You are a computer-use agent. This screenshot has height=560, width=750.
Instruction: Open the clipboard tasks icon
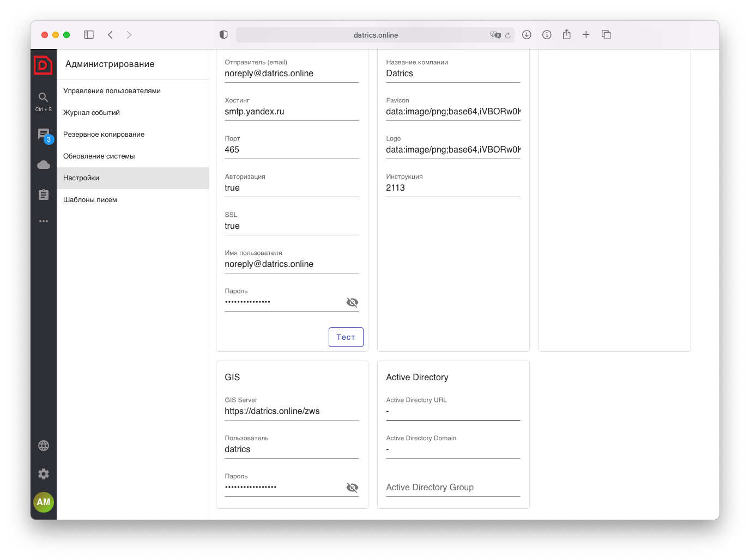point(44,194)
